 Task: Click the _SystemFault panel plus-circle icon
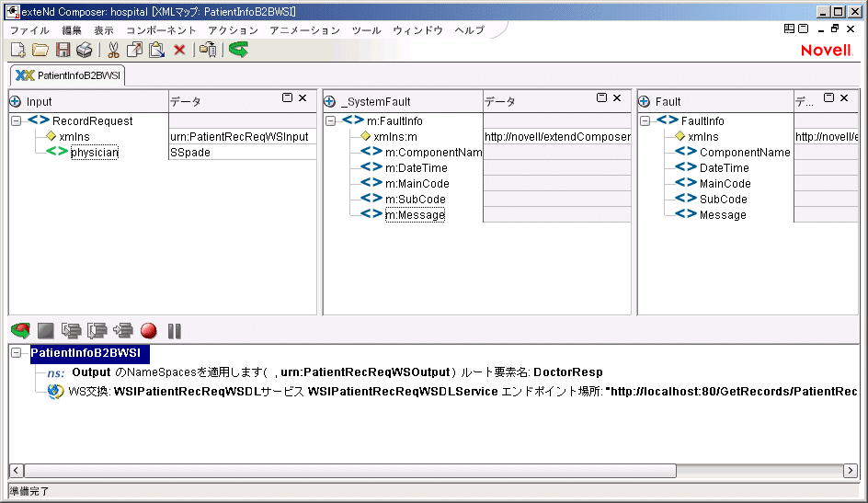coord(330,102)
